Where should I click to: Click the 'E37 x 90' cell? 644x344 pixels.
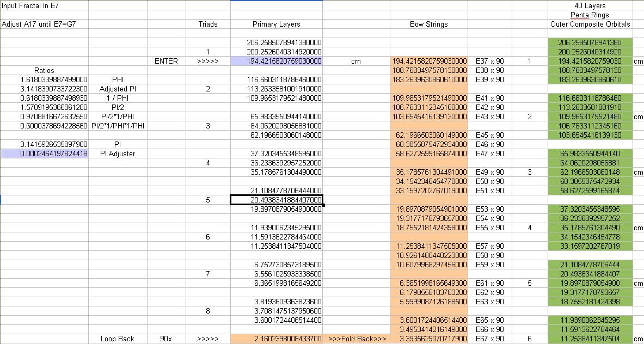tap(489, 61)
